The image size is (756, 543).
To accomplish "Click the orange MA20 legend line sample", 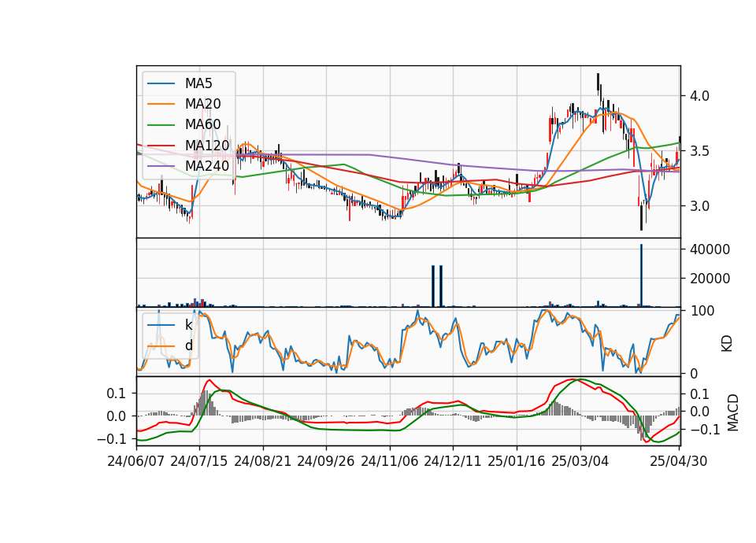I will coord(161,105).
